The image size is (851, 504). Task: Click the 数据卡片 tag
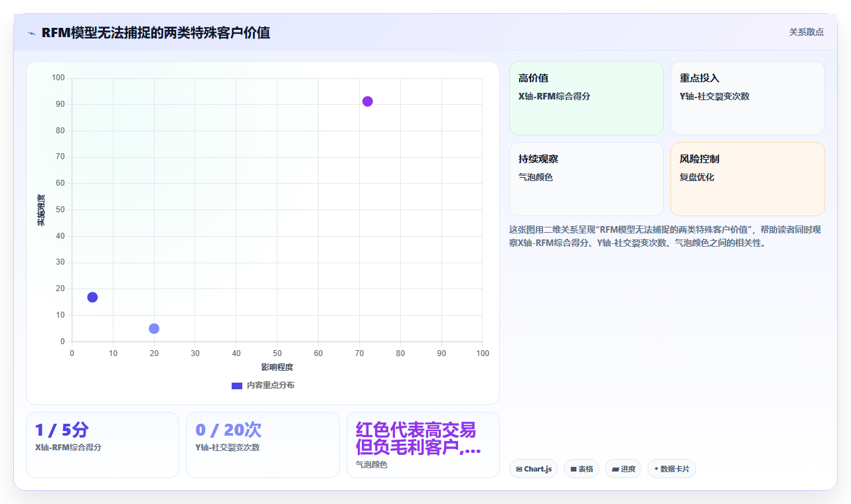click(671, 469)
